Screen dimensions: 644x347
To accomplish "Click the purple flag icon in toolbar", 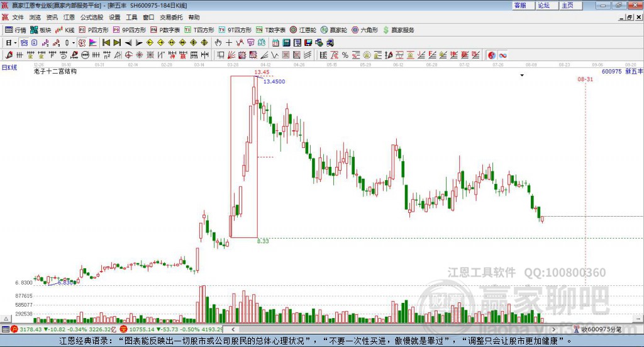I will click(x=93, y=43).
